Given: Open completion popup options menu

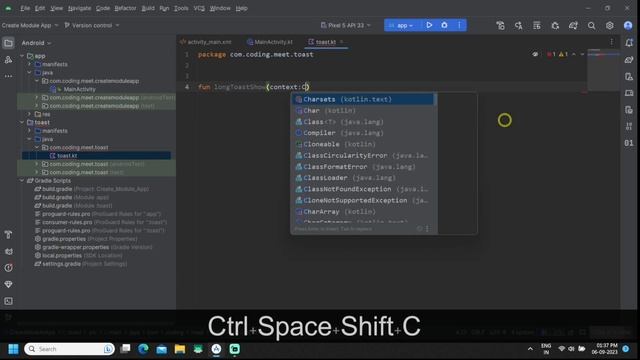Looking at the screenshot, I should coord(427,229).
